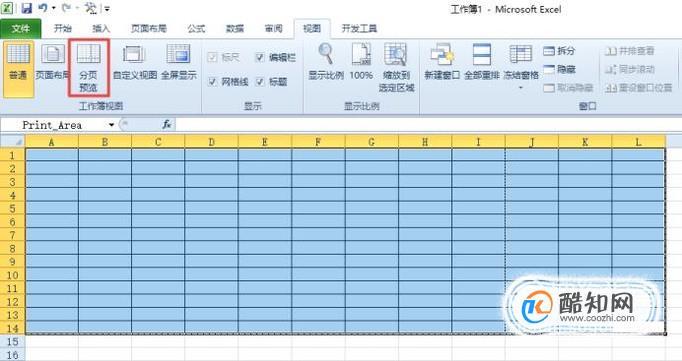Click Synchronous Scrolling (同步滚动)

coord(629,69)
